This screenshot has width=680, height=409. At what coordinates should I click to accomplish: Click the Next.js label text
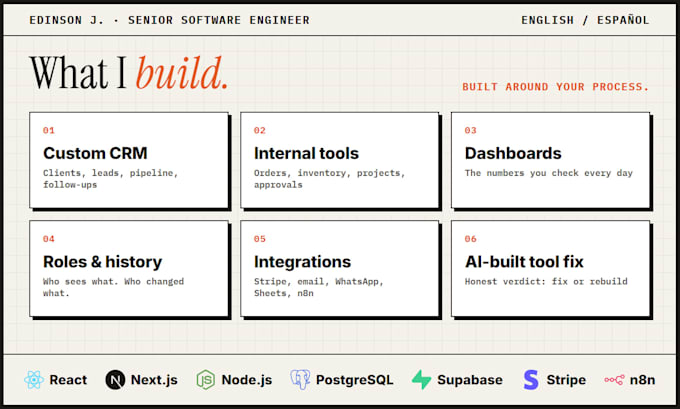click(x=154, y=380)
